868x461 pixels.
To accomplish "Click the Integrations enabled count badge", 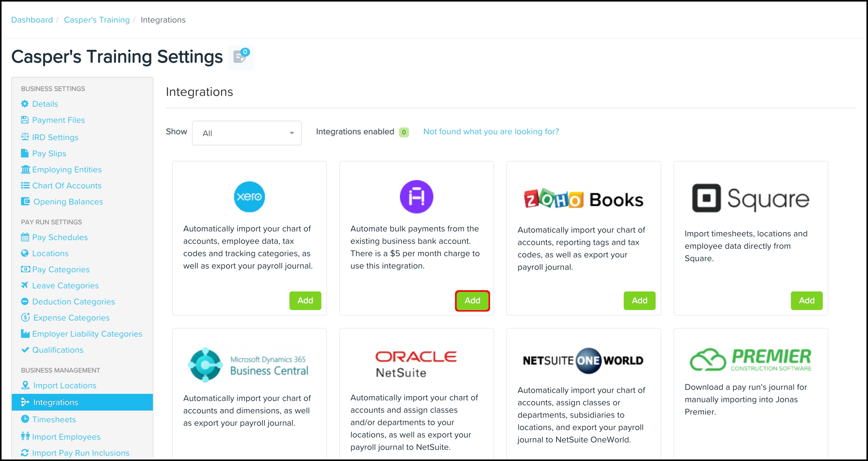I will 404,132.
